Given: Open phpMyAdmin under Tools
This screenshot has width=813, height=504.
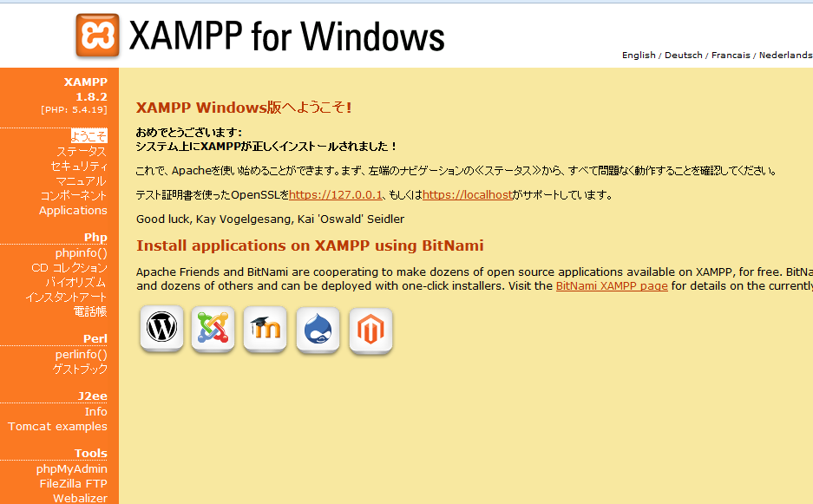Looking at the screenshot, I should pos(71,468).
